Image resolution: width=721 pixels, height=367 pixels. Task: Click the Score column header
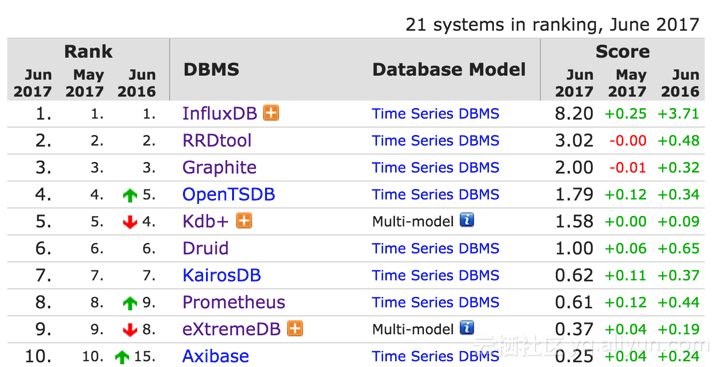623,51
